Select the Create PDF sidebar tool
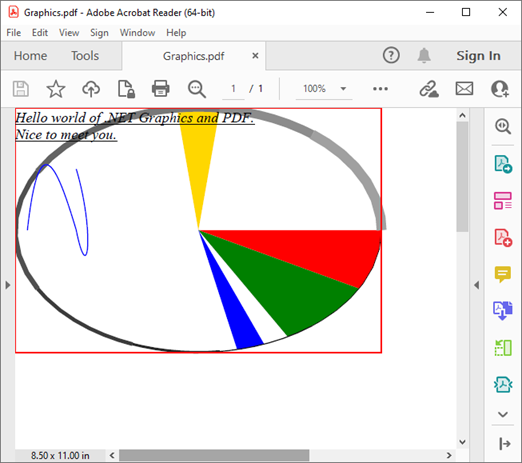The height and width of the screenshot is (463, 522). (x=503, y=238)
